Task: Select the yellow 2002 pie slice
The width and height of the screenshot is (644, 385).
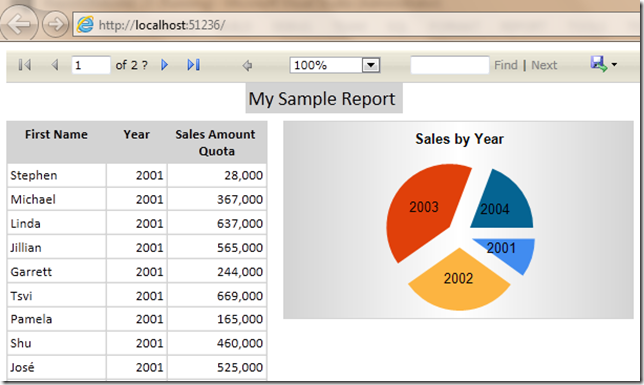Action: (459, 281)
